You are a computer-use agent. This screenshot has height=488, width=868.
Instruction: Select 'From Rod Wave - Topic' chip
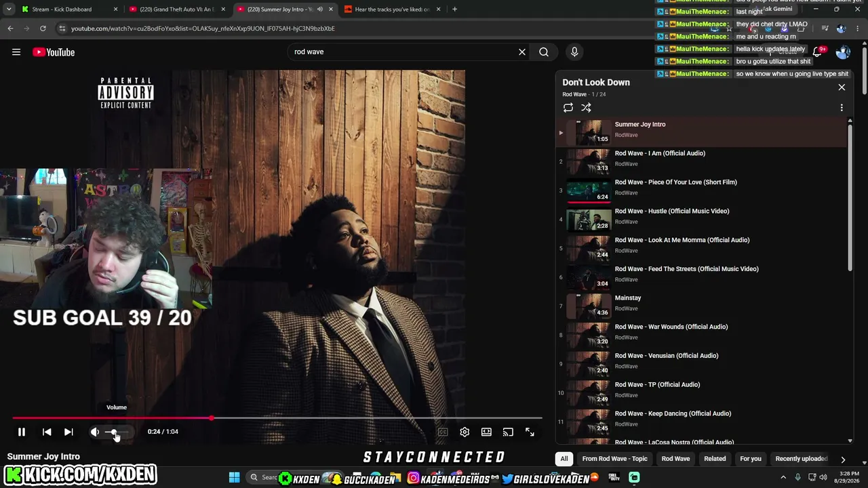(615, 459)
